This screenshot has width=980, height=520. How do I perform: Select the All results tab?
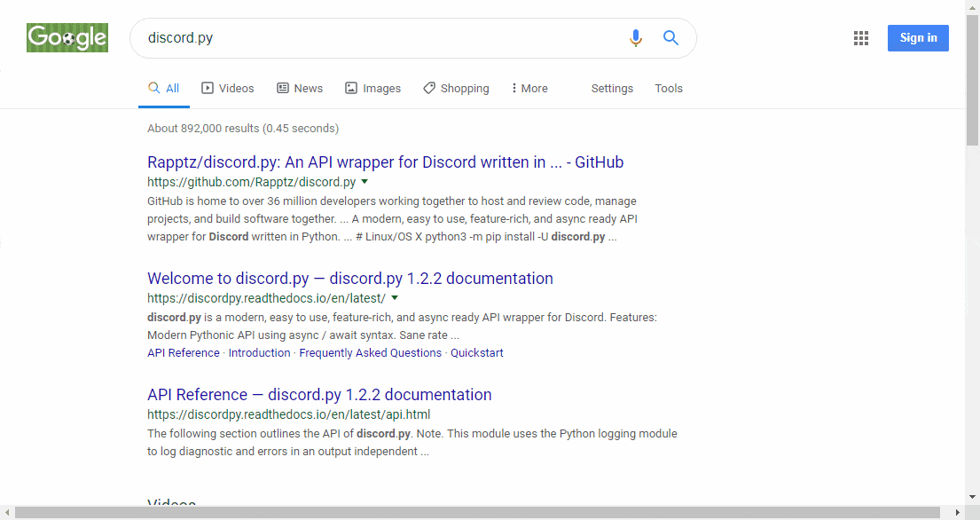click(164, 88)
